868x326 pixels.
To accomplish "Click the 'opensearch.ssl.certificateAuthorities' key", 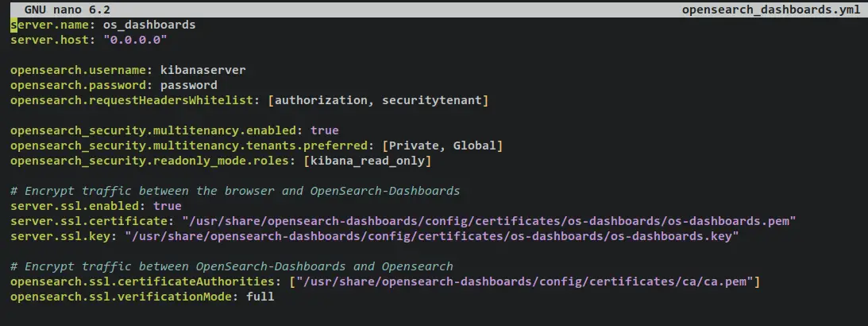I will pos(143,281).
